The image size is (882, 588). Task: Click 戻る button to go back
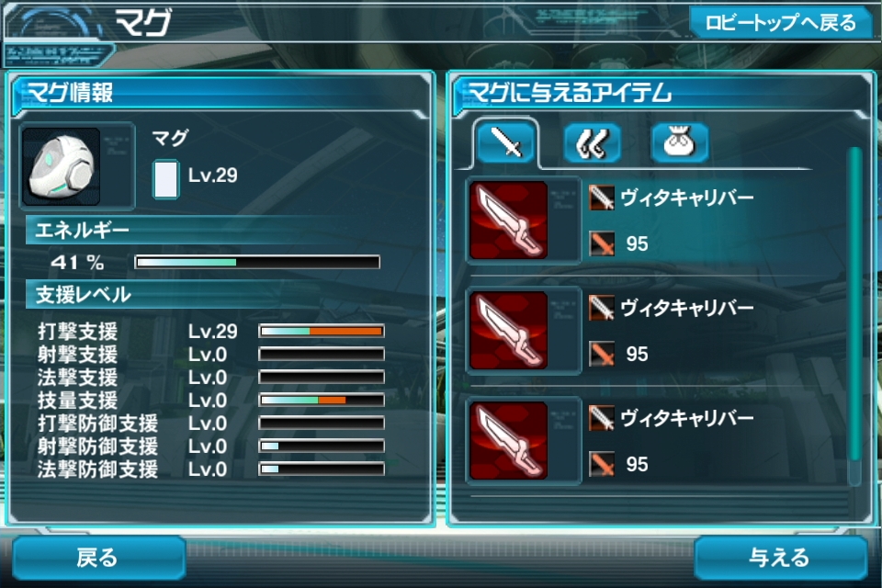(x=99, y=558)
